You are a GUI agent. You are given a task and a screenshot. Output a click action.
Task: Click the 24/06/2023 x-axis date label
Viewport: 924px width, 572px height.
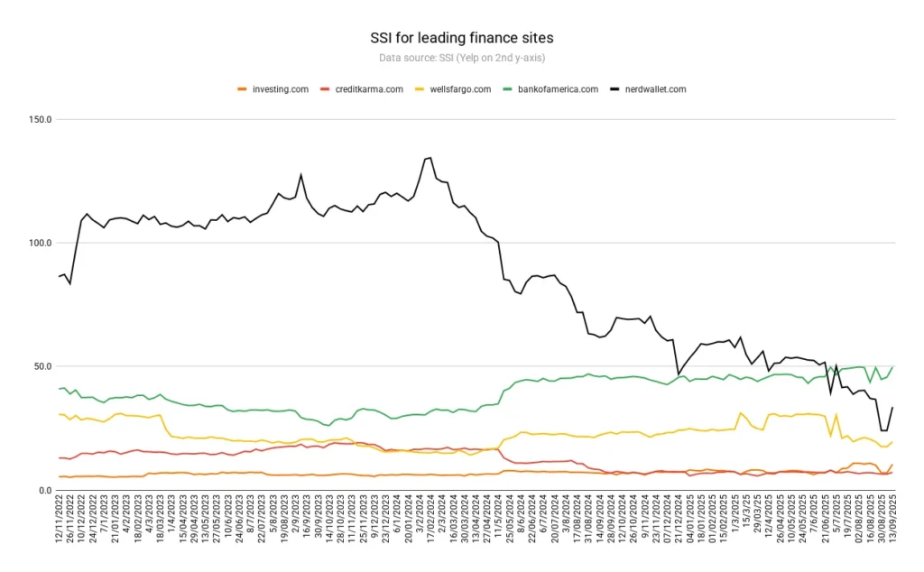[239, 519]
